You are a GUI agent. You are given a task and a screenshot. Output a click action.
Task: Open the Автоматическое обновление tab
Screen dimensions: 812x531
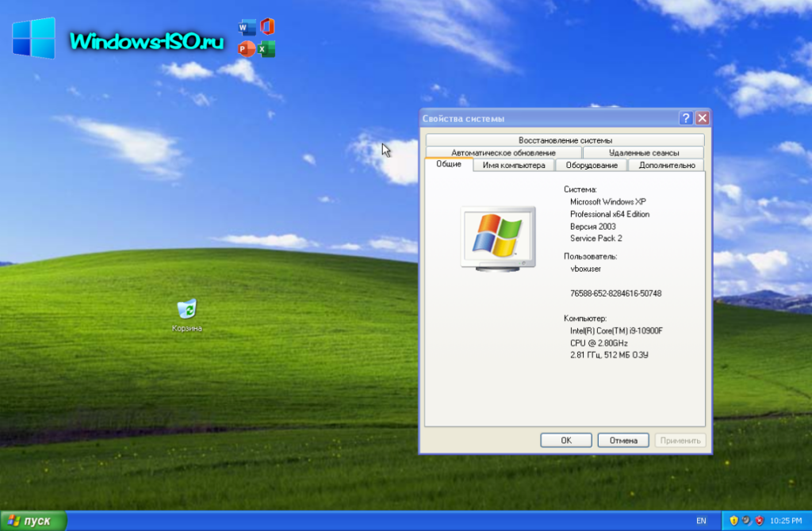[x=504, y=153]
